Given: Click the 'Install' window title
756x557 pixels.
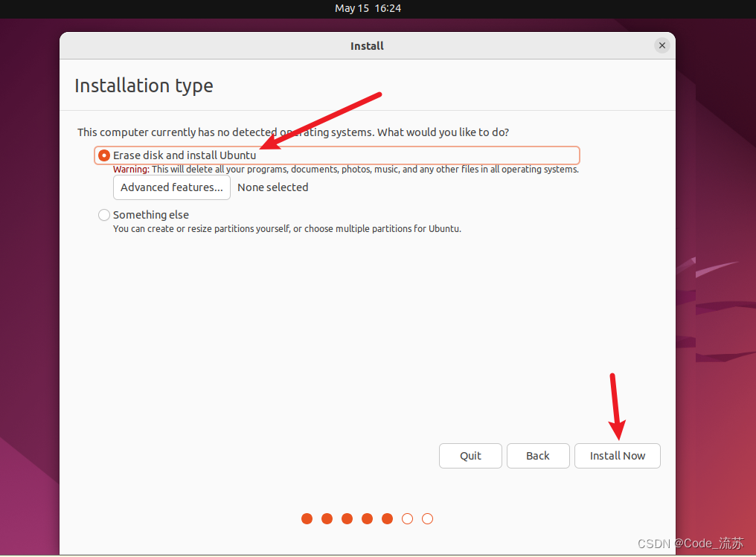Looking at the screenshot, I should coord(367,46).
